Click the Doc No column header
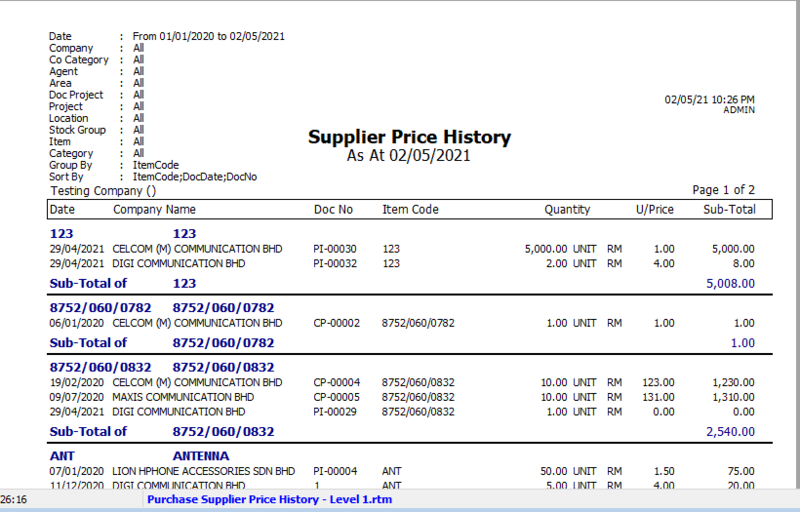The width and height of the screenshot is (800, 512). pos(333,210)
